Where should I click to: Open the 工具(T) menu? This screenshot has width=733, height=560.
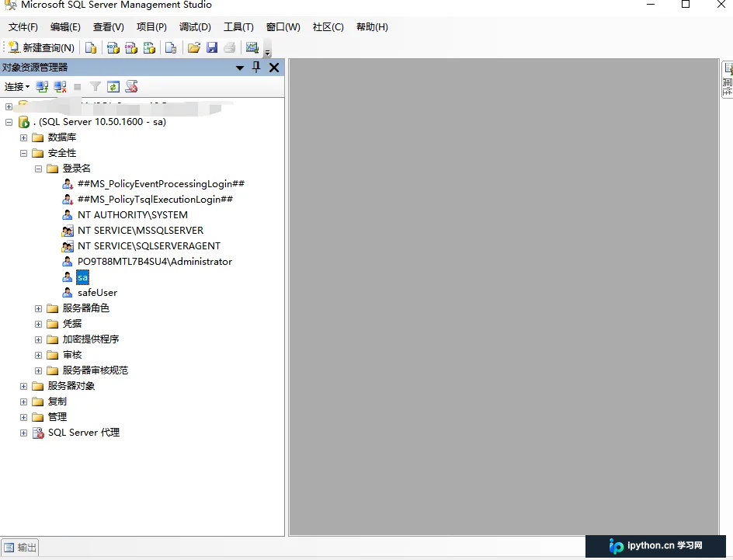(x=238, y=27)
